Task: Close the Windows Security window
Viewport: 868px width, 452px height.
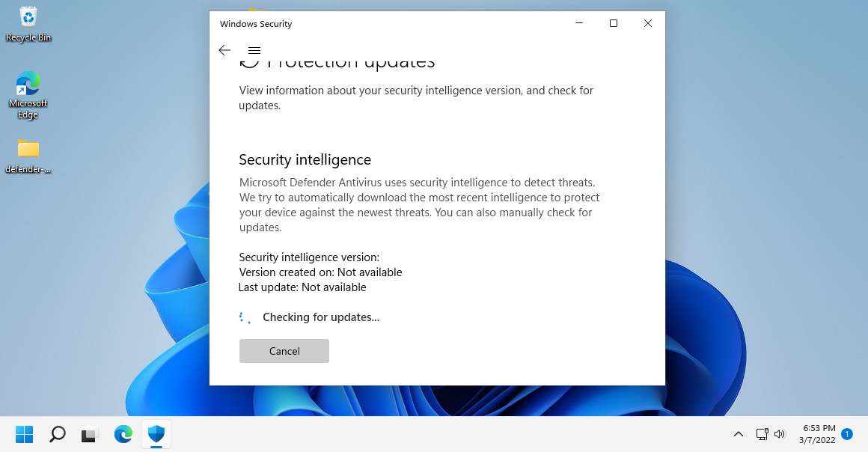Action: 648,23
